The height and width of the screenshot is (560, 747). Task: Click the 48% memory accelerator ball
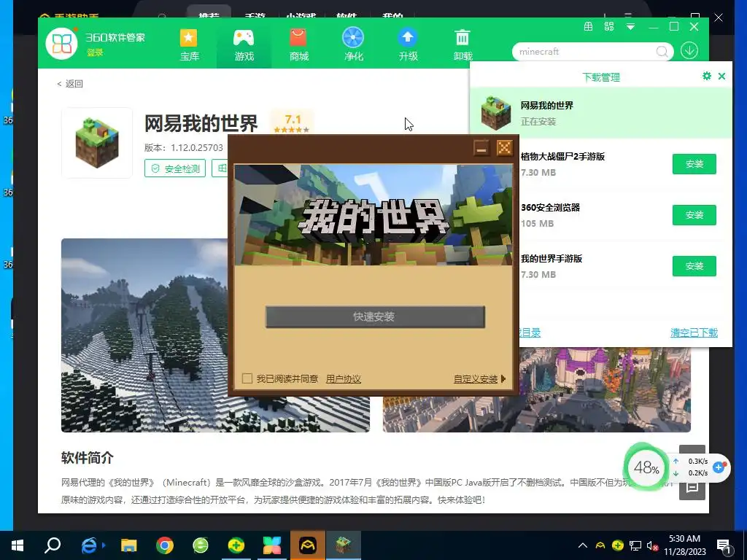pyautogui.click(x=646, y=467)
